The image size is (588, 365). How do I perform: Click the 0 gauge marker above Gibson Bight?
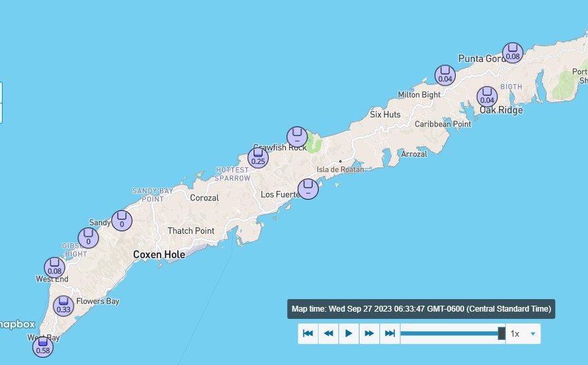88,238
